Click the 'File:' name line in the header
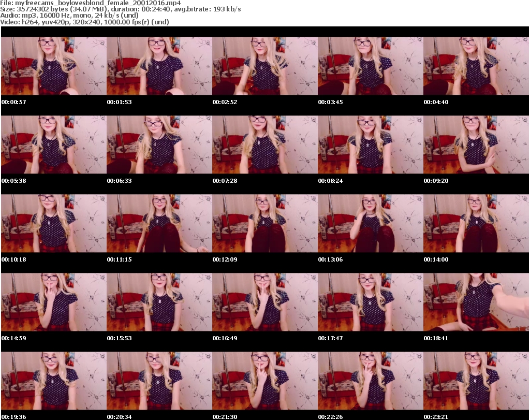This screenshot has height=420, width=530. coord(91,3)
